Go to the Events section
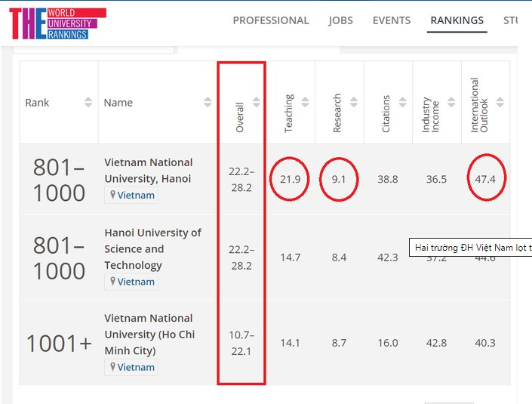The height and width of the screenshot is (404, 532). pos(392,20)
